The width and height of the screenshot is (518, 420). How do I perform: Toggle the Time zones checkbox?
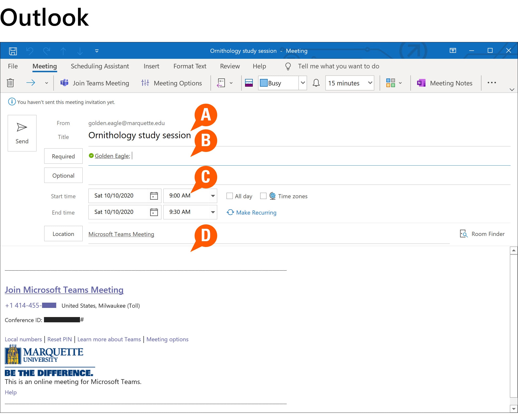pos(263,196)
